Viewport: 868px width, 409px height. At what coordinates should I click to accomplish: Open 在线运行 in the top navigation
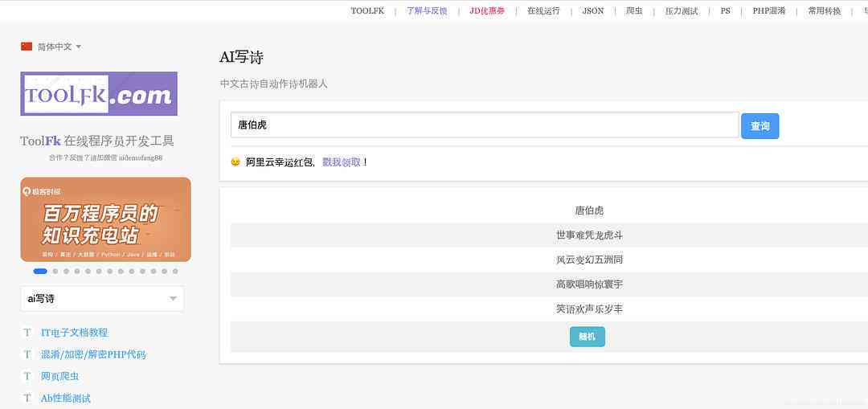click(543, 10)
